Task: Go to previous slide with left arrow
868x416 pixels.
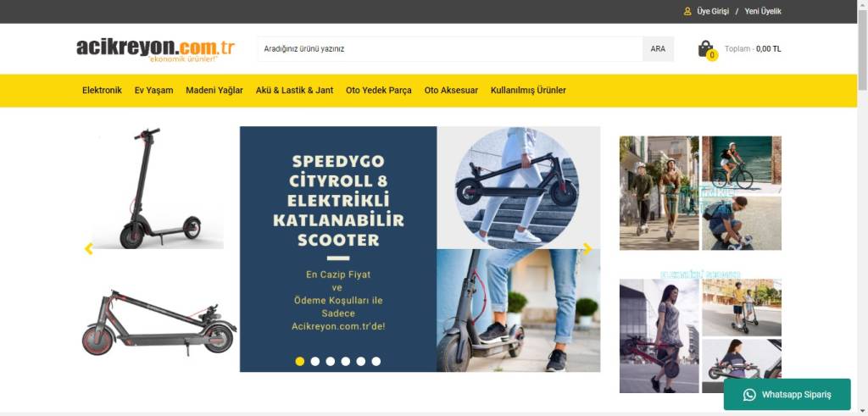Action: click(88, 249)
